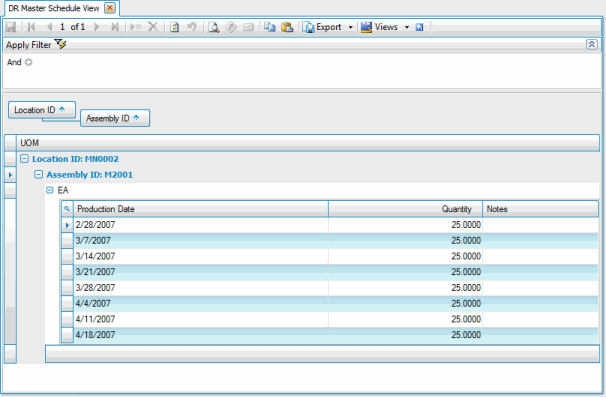Click the grayed envelope email icon

click(x=248, y=27)
